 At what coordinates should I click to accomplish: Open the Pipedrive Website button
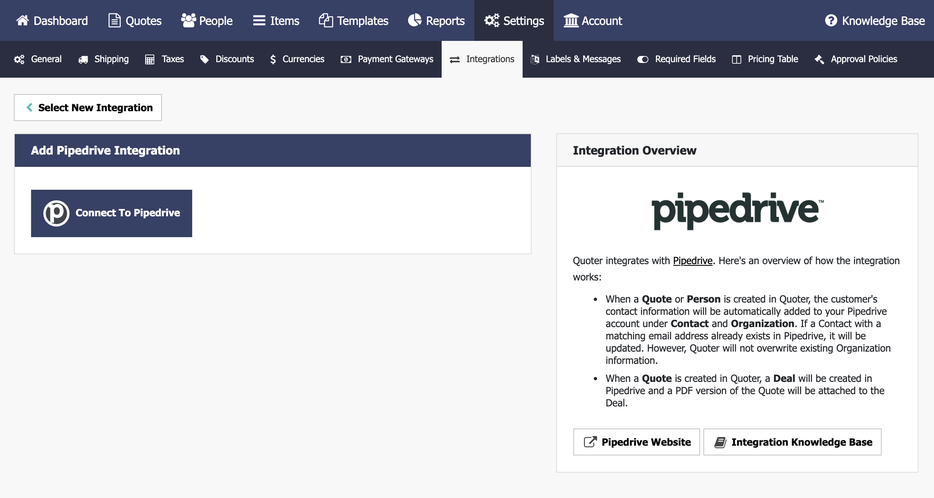tap(636, 442)
